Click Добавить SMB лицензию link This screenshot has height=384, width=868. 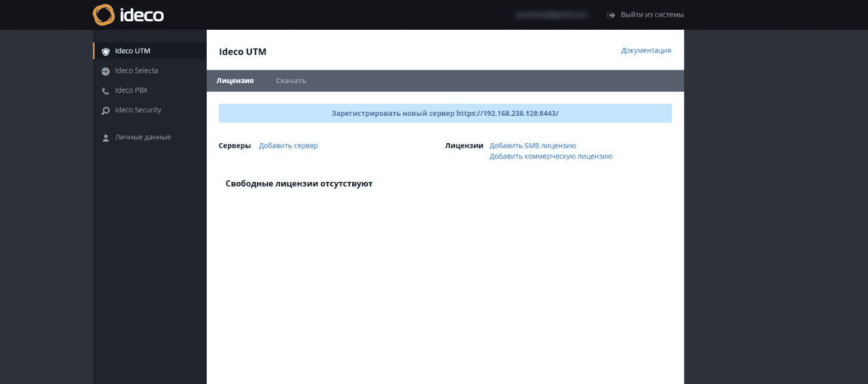533,146
